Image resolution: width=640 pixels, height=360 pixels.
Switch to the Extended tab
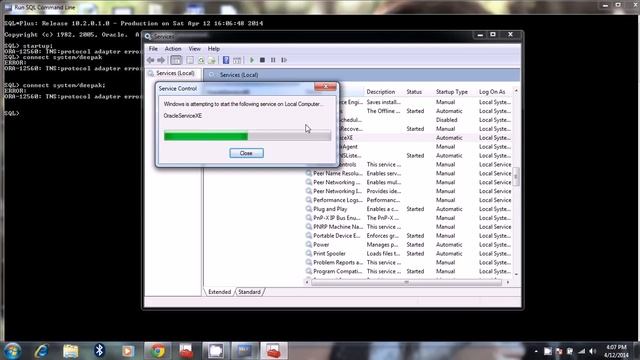(x=220, y=292)
